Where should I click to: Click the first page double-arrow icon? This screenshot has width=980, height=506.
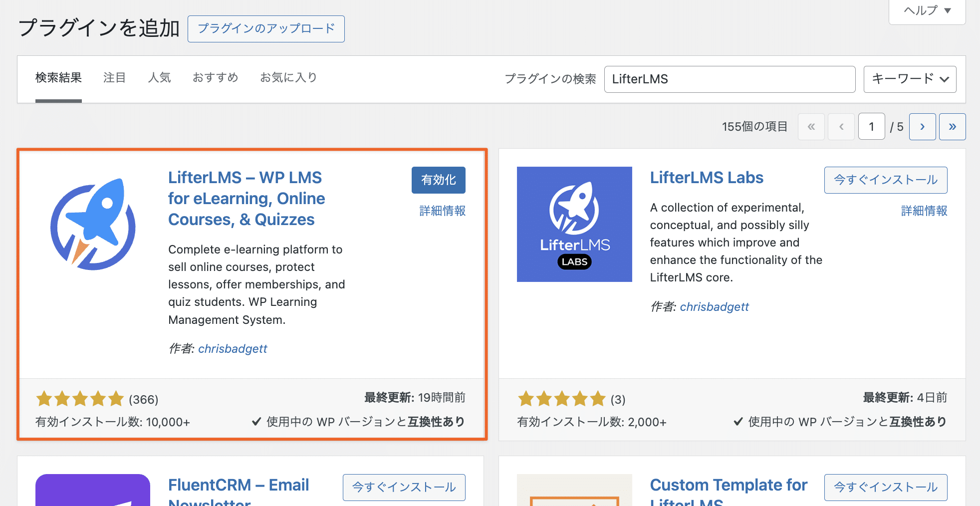[811, 127]
